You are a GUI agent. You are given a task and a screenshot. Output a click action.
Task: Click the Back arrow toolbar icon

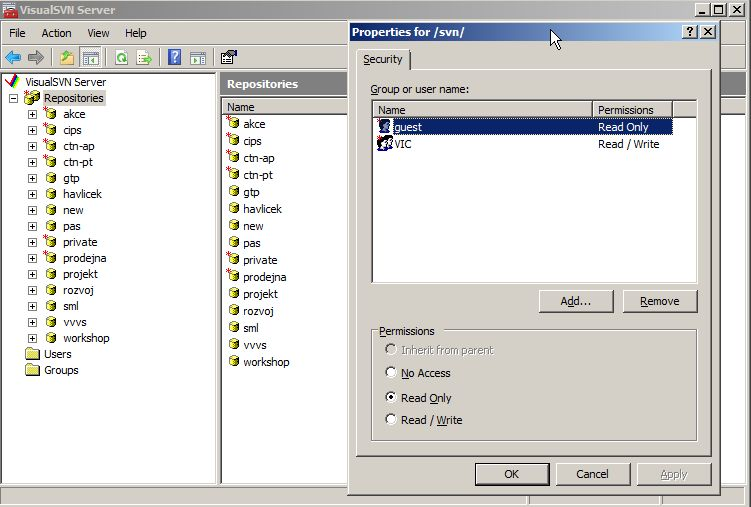click(13, 58)
